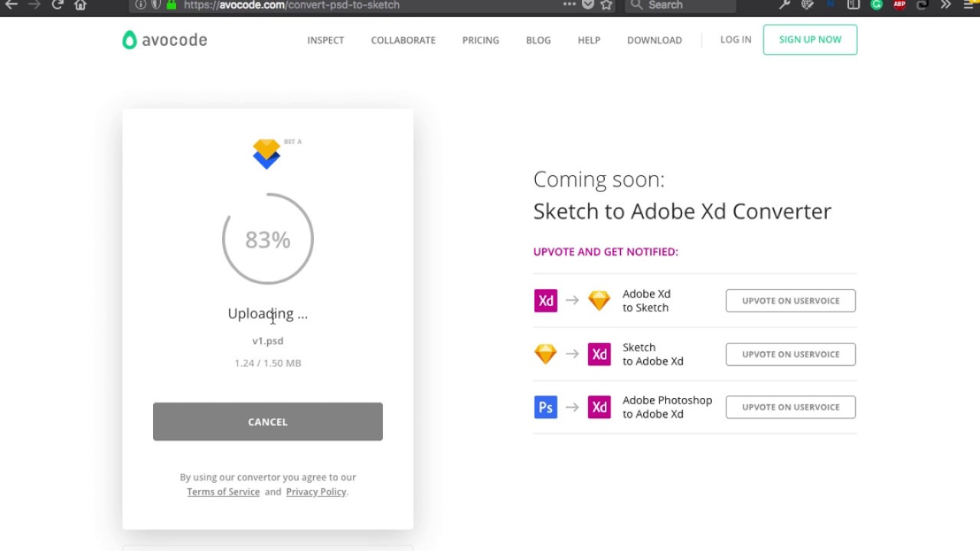Viewport: 980px width, 551px height.
Task: Open the Terms of Service link
Action: 224,492
